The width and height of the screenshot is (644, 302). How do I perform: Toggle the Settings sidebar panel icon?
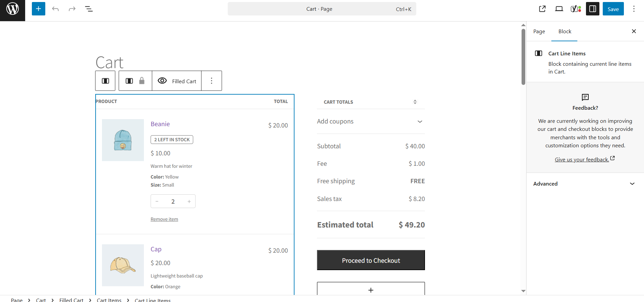tap(593, 9)
